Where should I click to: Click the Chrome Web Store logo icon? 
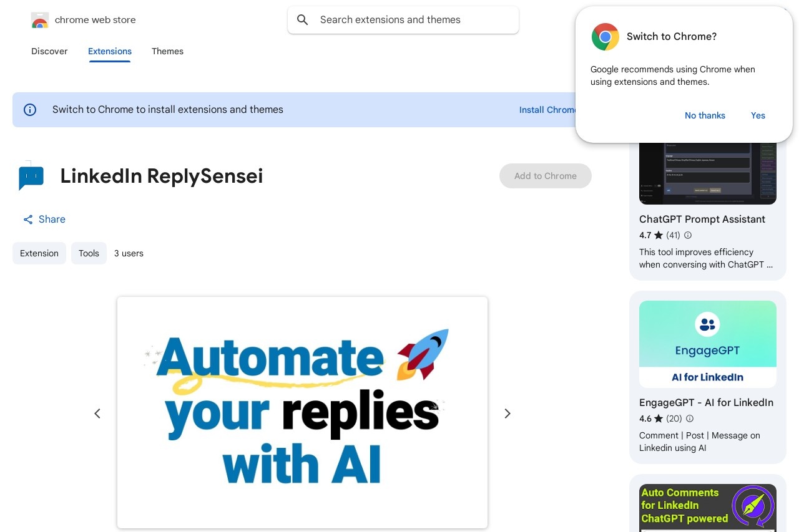[39, 20]
